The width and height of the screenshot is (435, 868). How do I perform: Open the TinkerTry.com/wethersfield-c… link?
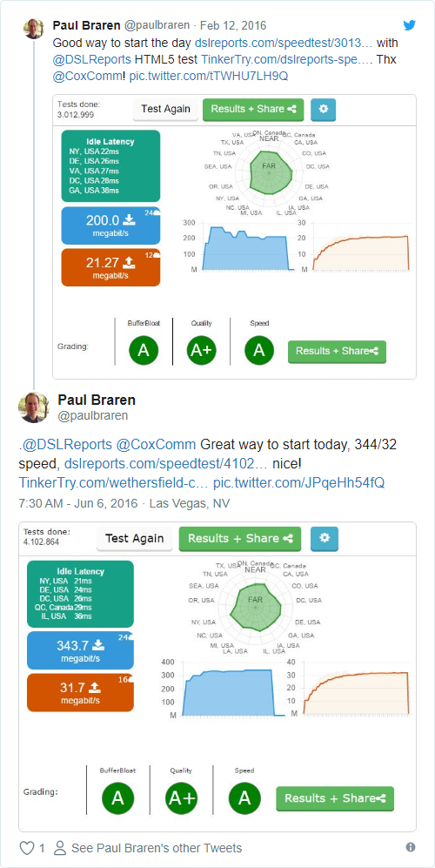tap(113, 482)
